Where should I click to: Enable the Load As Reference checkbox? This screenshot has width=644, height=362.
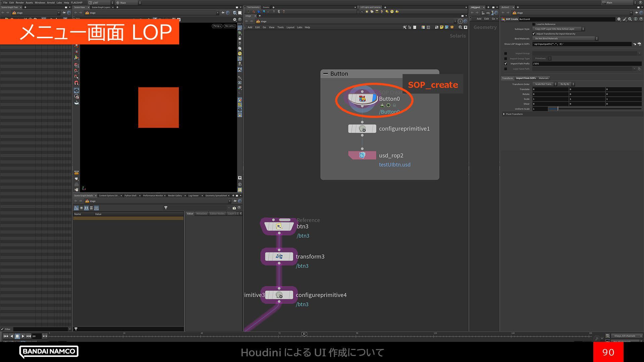[x=534, y=24]
